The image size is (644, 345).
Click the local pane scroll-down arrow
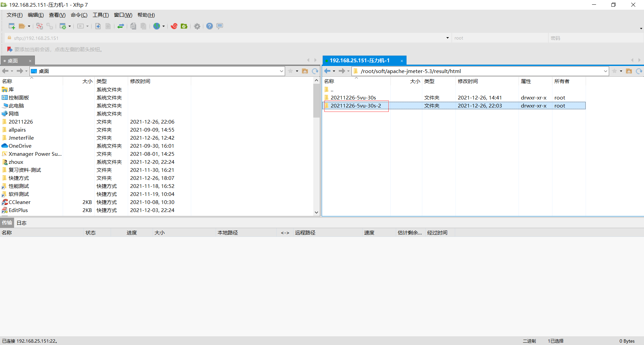pos(316,212)
